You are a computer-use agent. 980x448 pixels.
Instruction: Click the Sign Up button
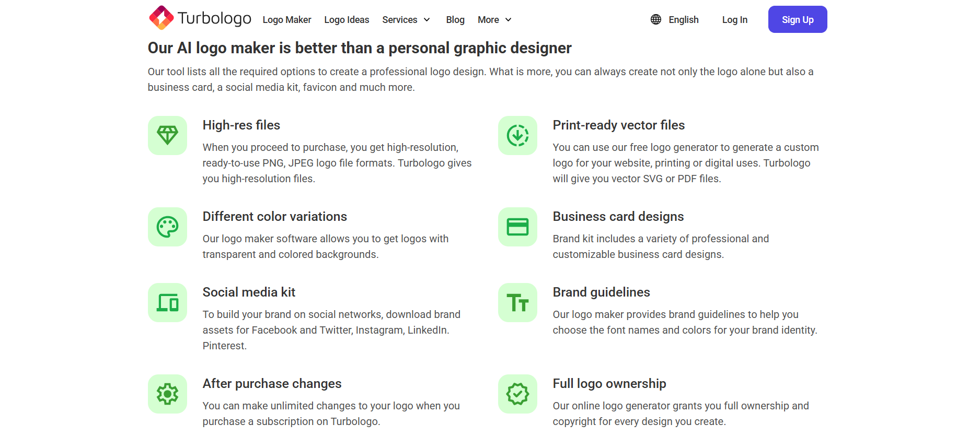coord(798,19)
